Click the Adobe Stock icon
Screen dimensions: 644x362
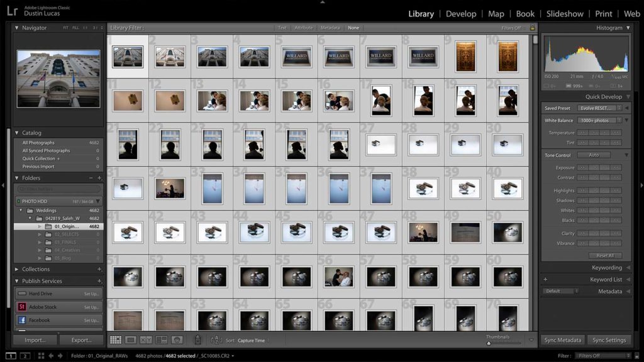[x=22, y=307]
